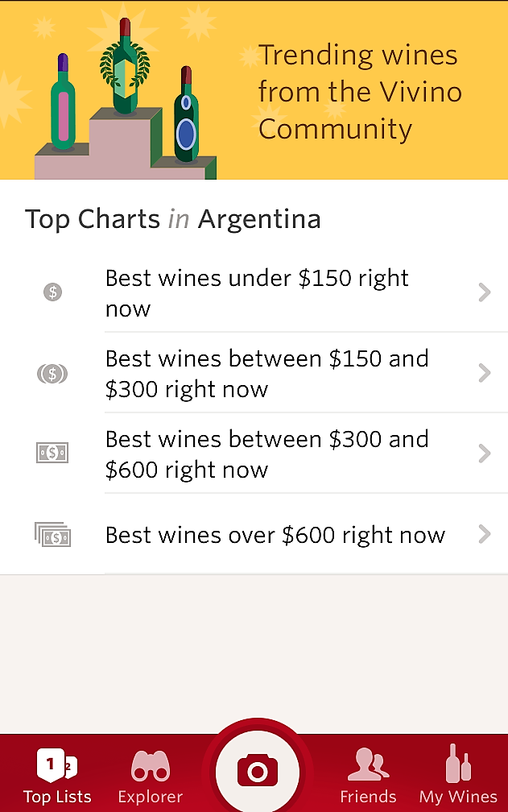Open Best wines between $150 and $300
508x812 pixels.
[266, 374]
